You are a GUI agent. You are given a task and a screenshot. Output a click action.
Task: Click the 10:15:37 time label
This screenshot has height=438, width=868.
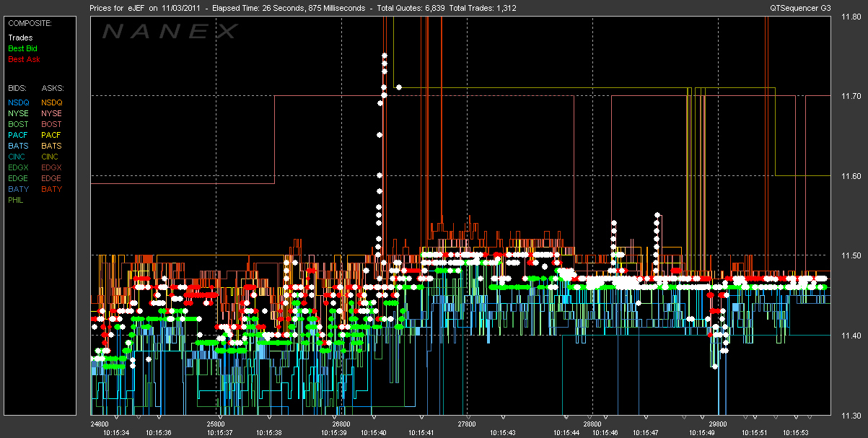tap(219, 433)
